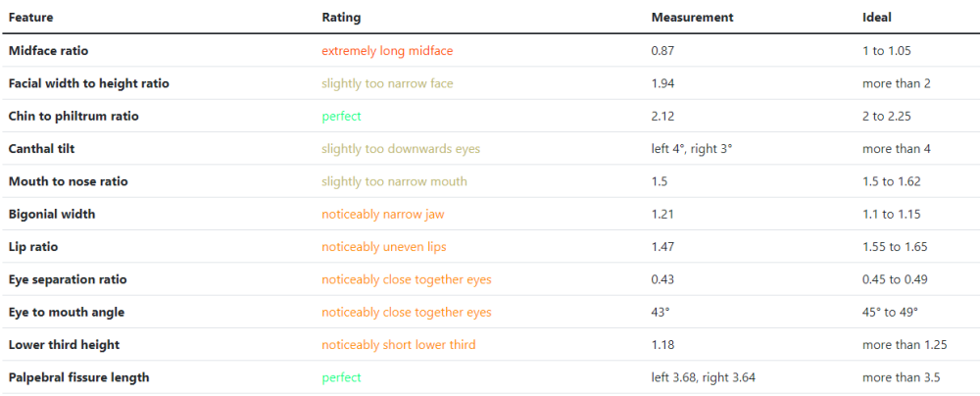Click the Canthal tilt feature name
This screenshot has height=396, width=980.
pyautogui.click(x=41, y=149)
